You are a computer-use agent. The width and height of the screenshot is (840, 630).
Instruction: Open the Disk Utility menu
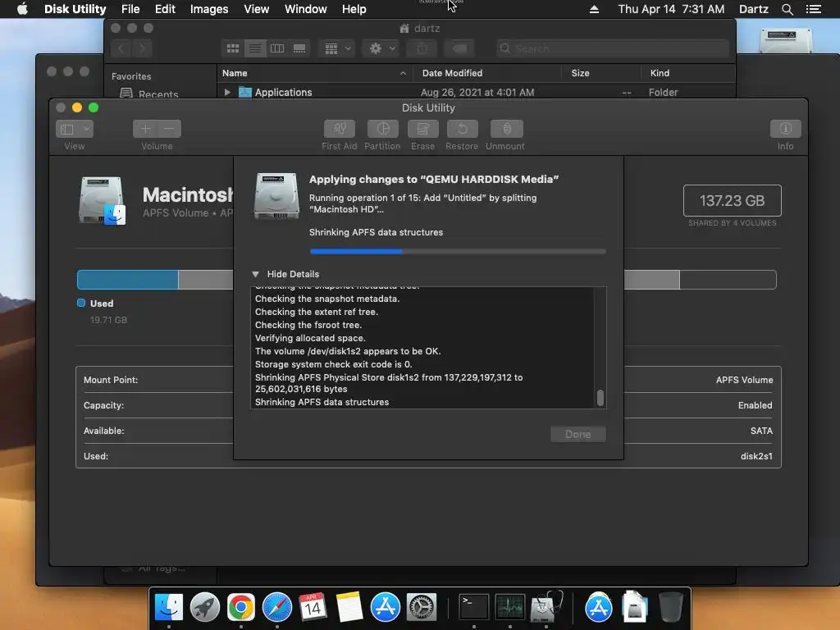pos(75,9)
